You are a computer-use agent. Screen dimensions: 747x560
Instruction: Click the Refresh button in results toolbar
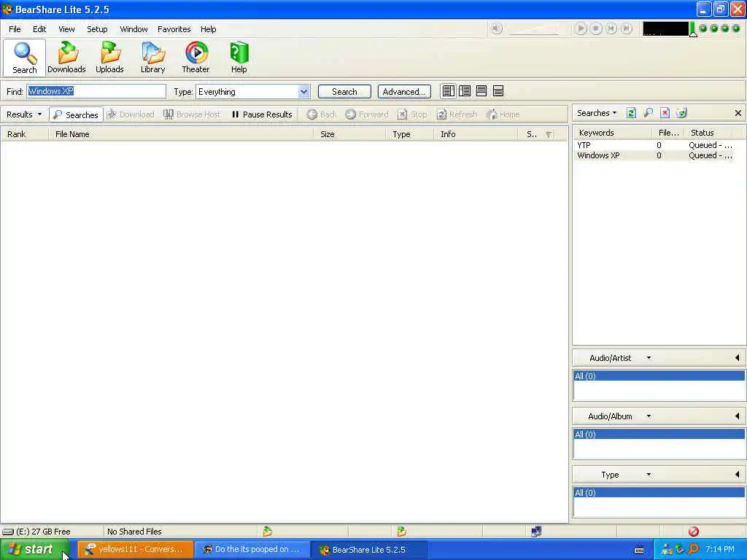coord(457,114)
